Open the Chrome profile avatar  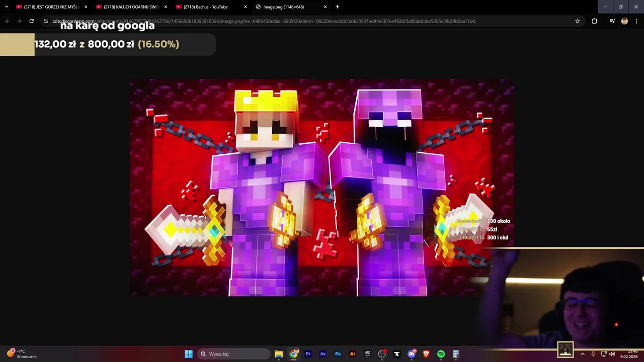coord(624,21)
